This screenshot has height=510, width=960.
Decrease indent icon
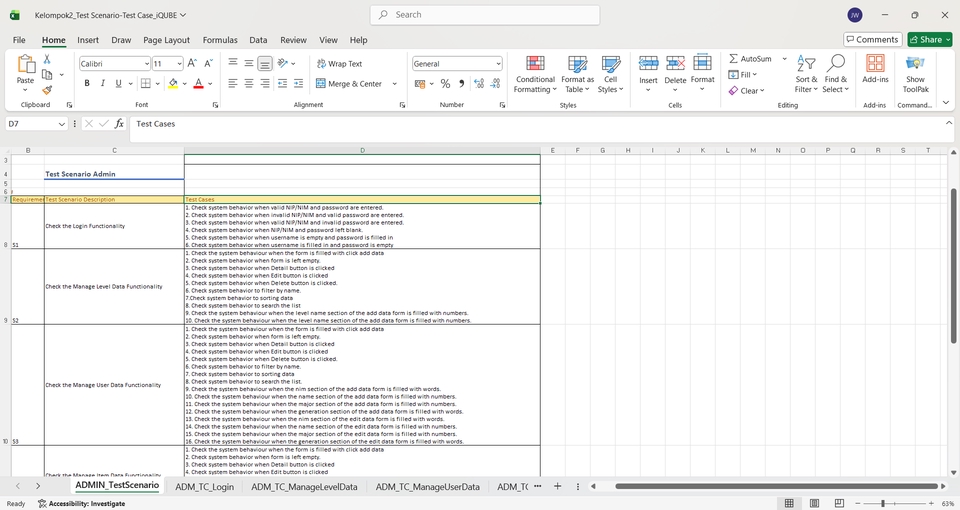pyautogui.click(x=282, y=83)
